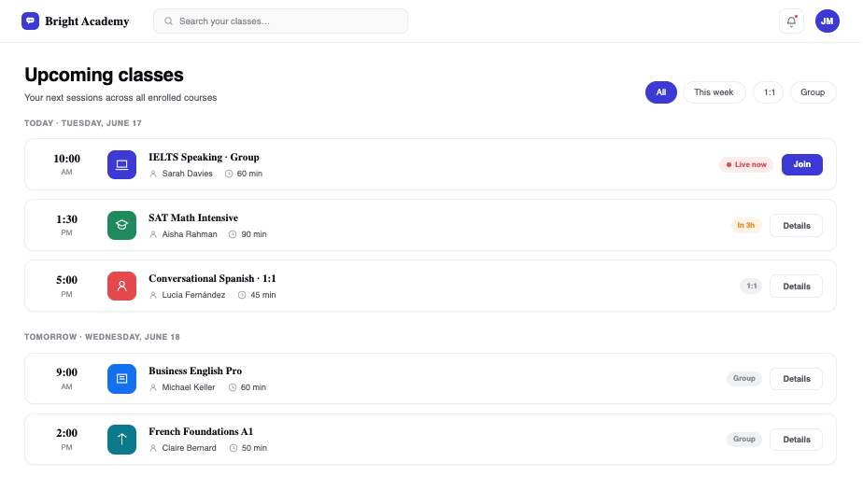Click the Business English Pro document icon

point(121,379)
